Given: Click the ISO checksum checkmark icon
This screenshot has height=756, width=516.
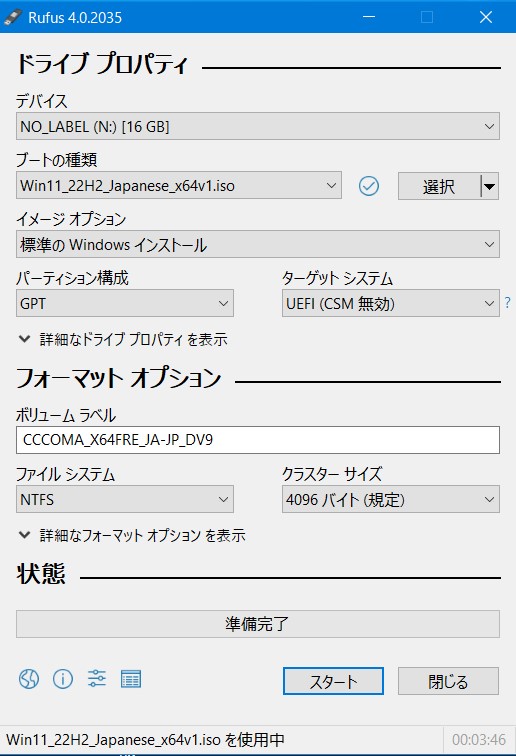Looking at the screenshot, I should 369,186.
